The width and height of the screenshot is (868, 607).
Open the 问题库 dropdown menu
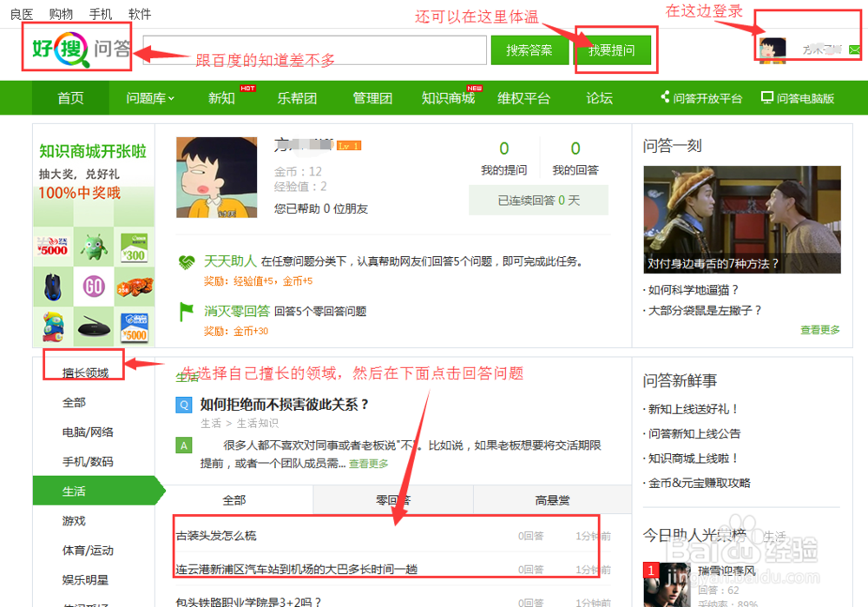(x=150, y=98)
